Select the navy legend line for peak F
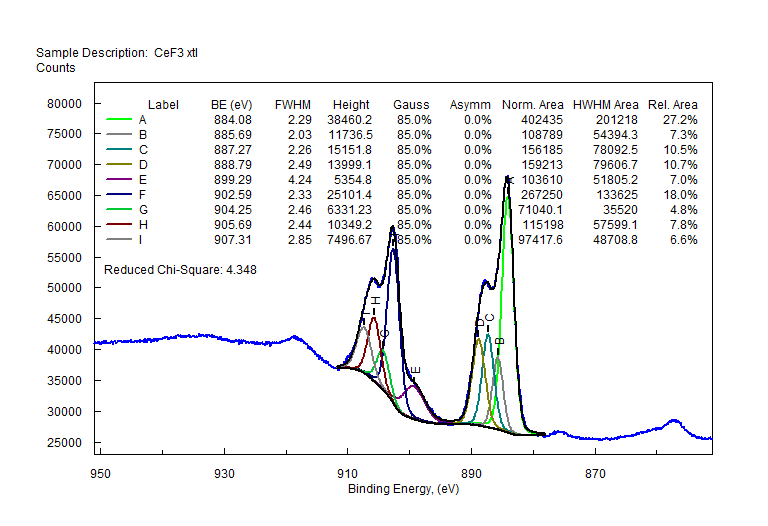768x526 pixels. (x=120, y=195)
